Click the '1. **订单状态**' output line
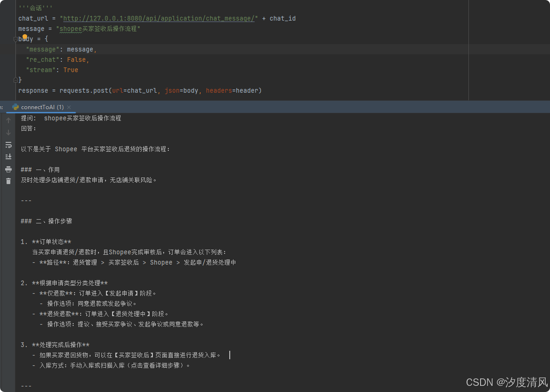 tap(46, 242)
